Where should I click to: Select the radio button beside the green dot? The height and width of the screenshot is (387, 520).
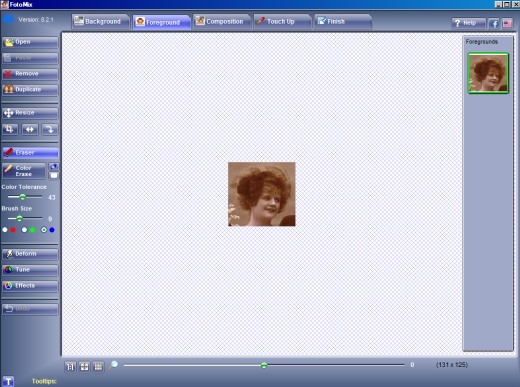tap(24, 230)
